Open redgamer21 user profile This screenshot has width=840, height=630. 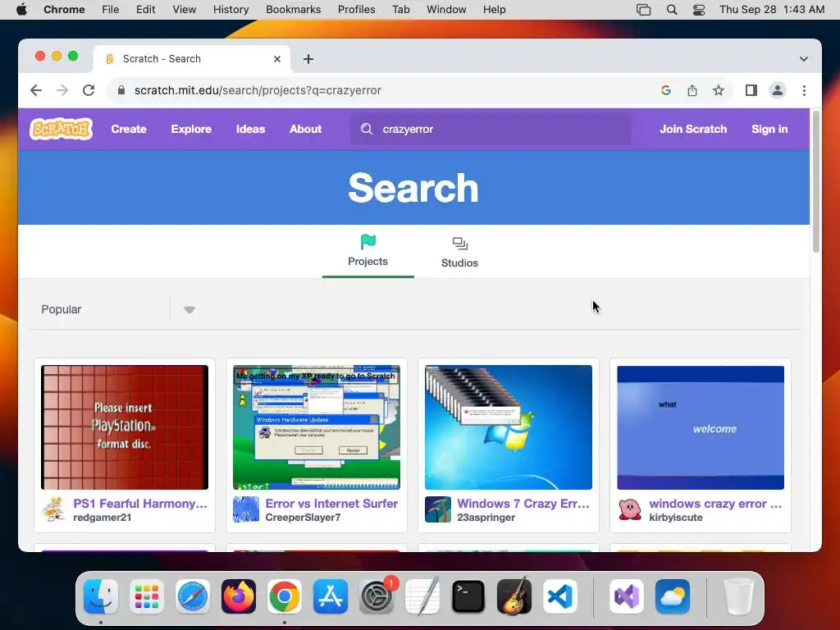click(x=103, y=518)
